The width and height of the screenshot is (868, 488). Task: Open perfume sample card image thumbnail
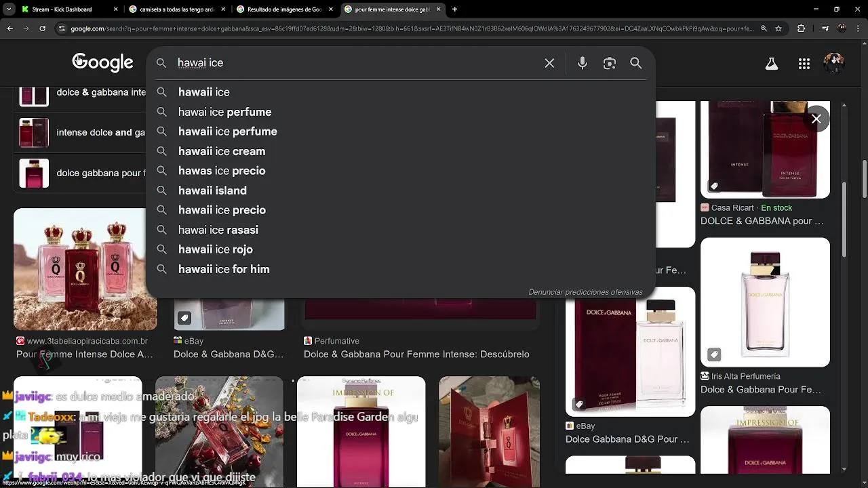[x=489, y=432]
